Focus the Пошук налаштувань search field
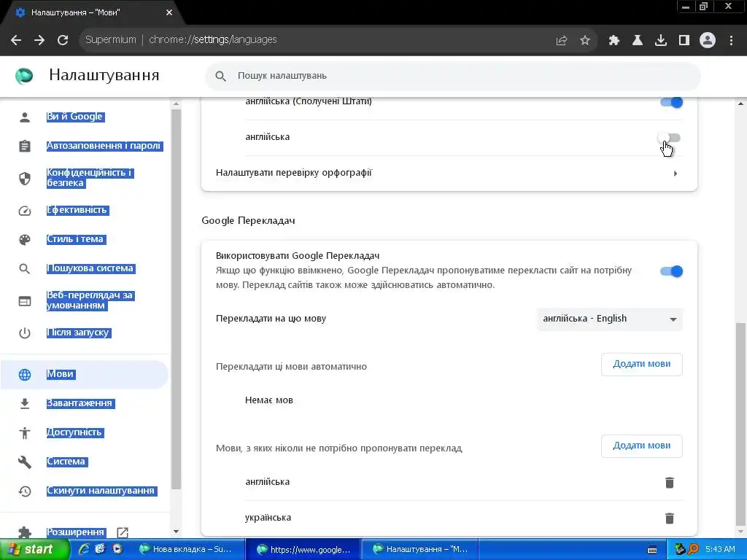The width and height of the screenshot is (747, 560). click(x=452, y=76)
